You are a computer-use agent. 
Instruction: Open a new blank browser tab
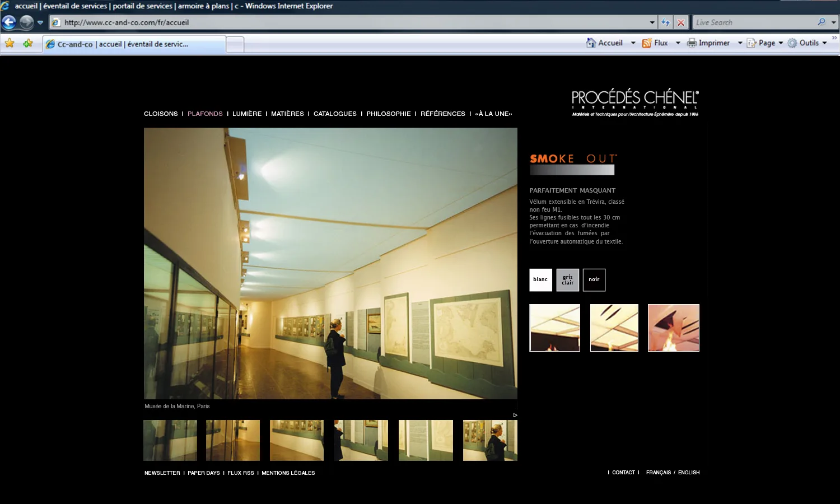[x=235, y=45]
